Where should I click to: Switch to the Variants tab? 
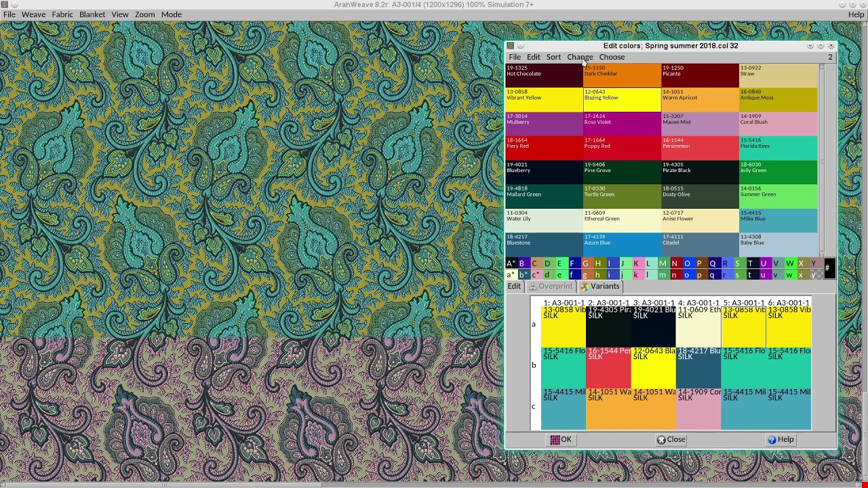coord(600,286)
